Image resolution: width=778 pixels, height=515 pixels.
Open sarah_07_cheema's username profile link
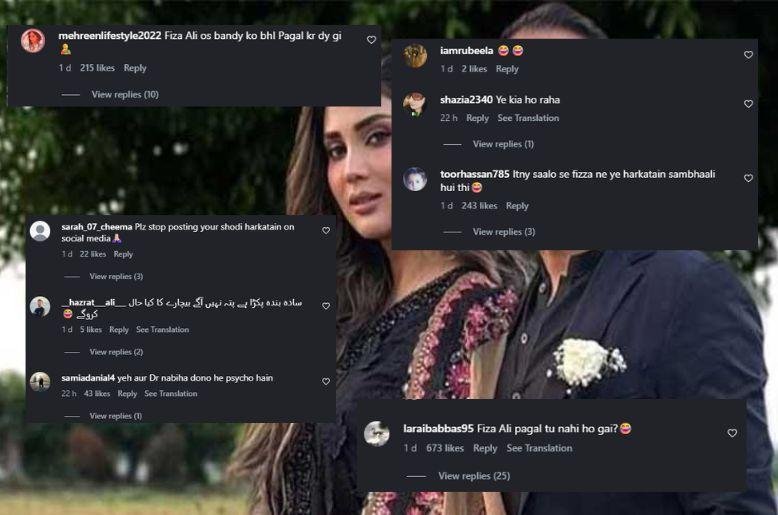click(x=96, y=226)
